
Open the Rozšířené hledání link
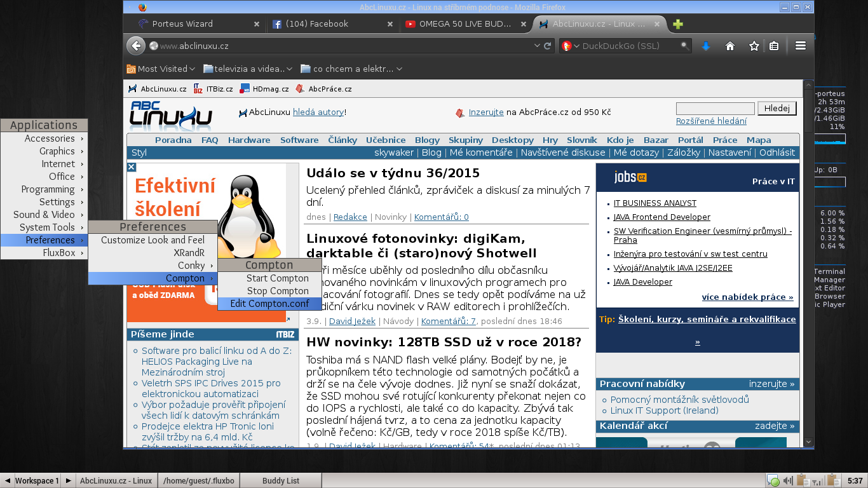click(x=711, y=121)
